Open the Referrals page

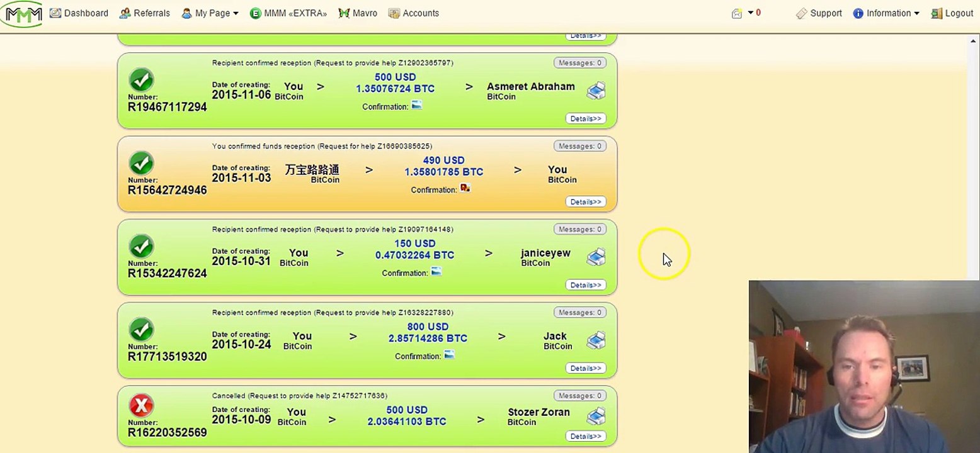145,13
